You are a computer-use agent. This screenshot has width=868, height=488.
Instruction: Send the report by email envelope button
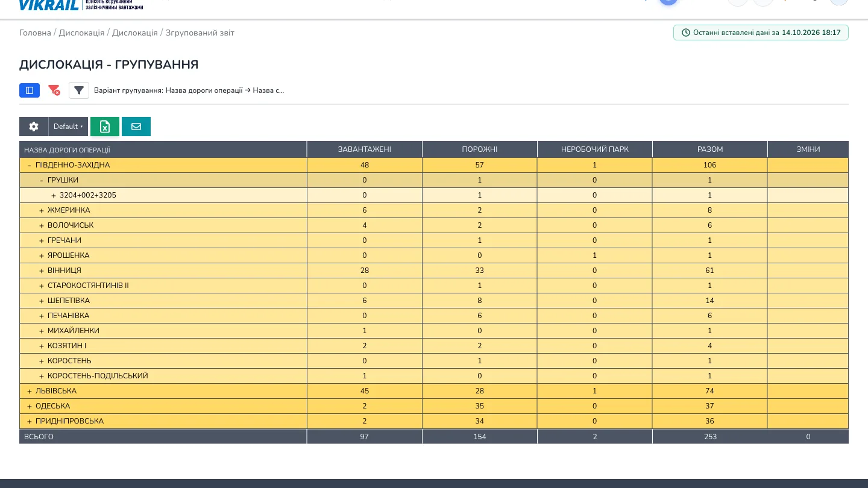click(x=136, y=127)
